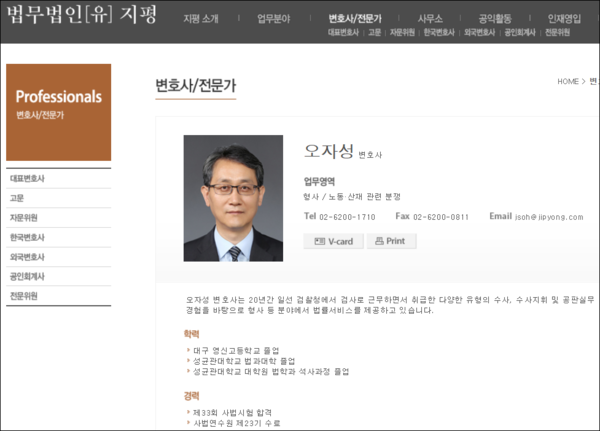Open 외국변호사 from the left sidebar

point(27,257)
